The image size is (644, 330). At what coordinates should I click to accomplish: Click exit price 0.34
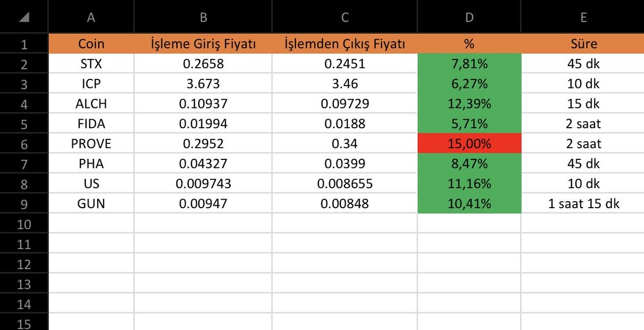click(x=345, y=144)
